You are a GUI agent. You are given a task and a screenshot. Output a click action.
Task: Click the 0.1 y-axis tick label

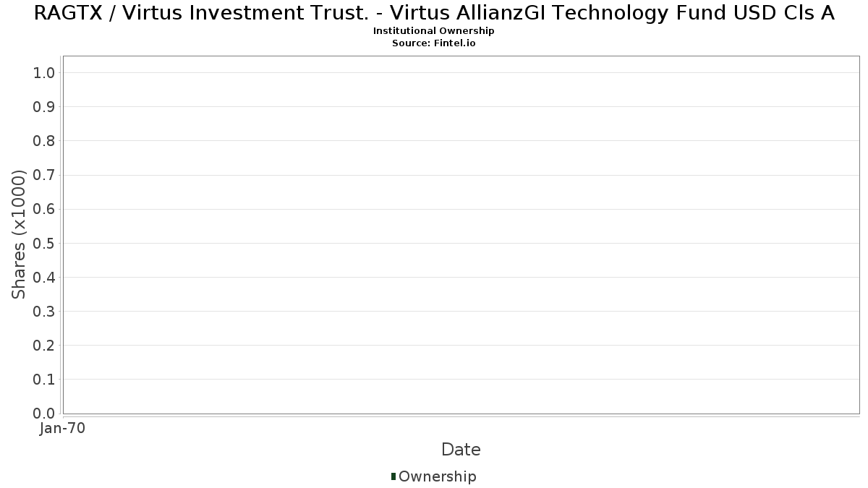pos(44,380)
